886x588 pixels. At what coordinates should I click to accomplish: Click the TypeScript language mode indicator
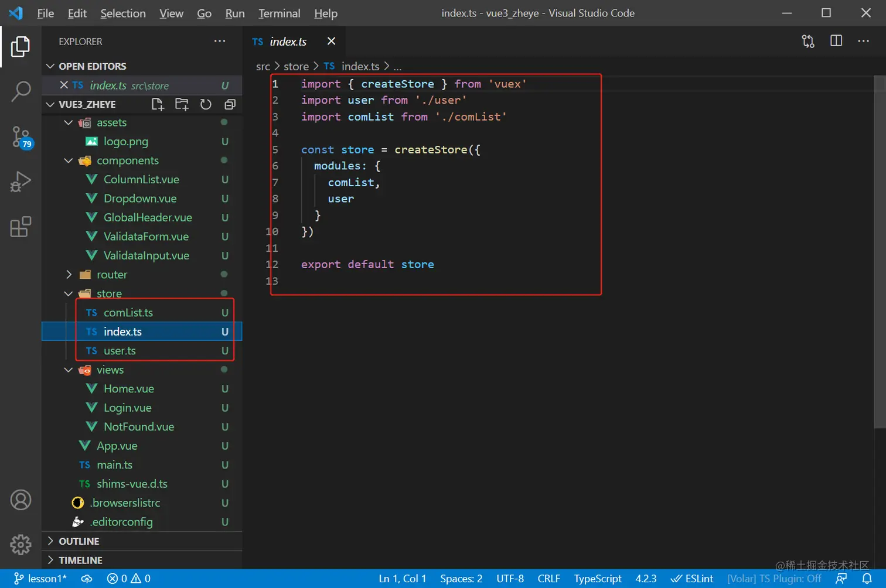pyautogui.click(x=597, y=579)
